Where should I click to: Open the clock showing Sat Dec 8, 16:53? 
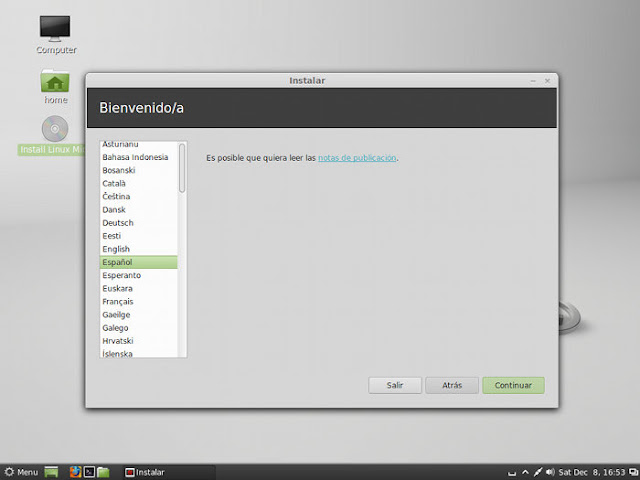(591, 472)
